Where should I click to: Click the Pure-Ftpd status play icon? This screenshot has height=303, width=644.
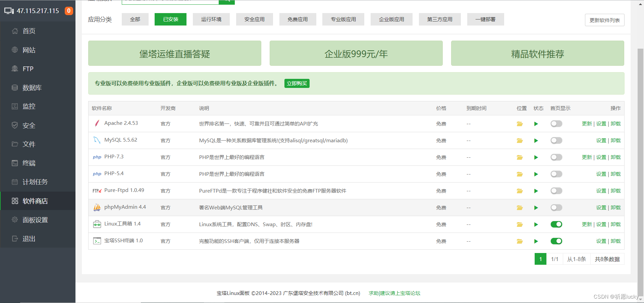click(536, 191)
